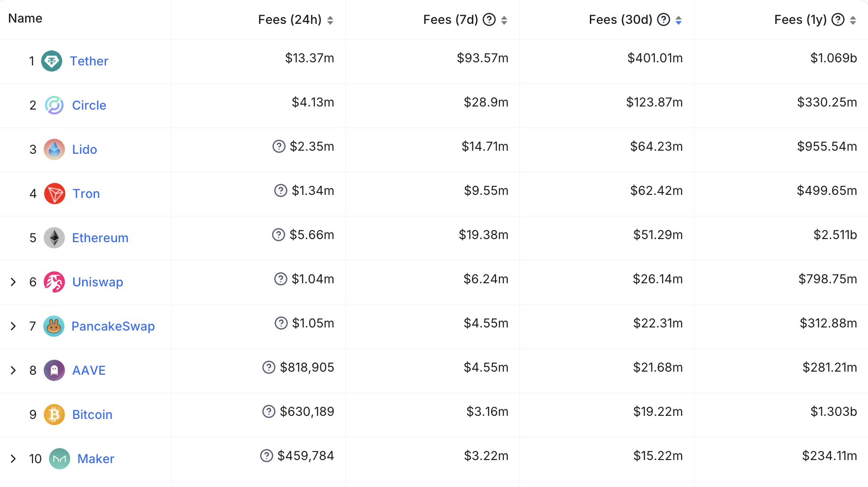Sort by the Fees (24h) column arrows
Screen dimensions: 868x487
(x=330, y=20)
